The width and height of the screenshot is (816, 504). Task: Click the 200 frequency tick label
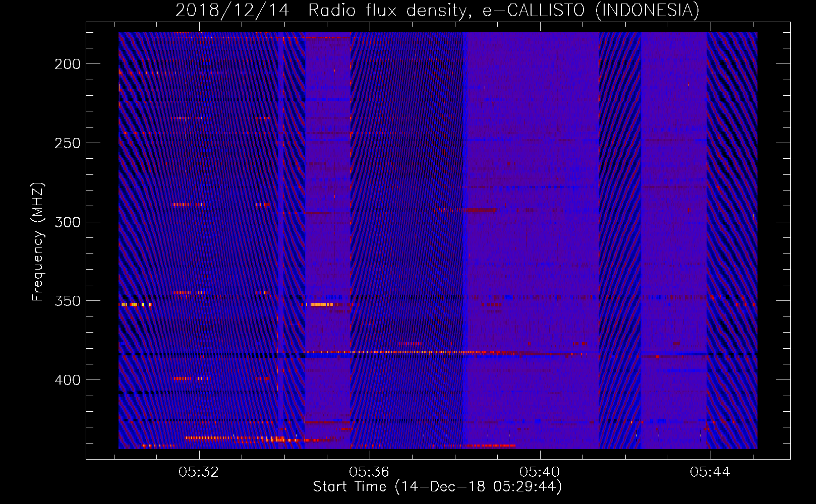[68, 64]
